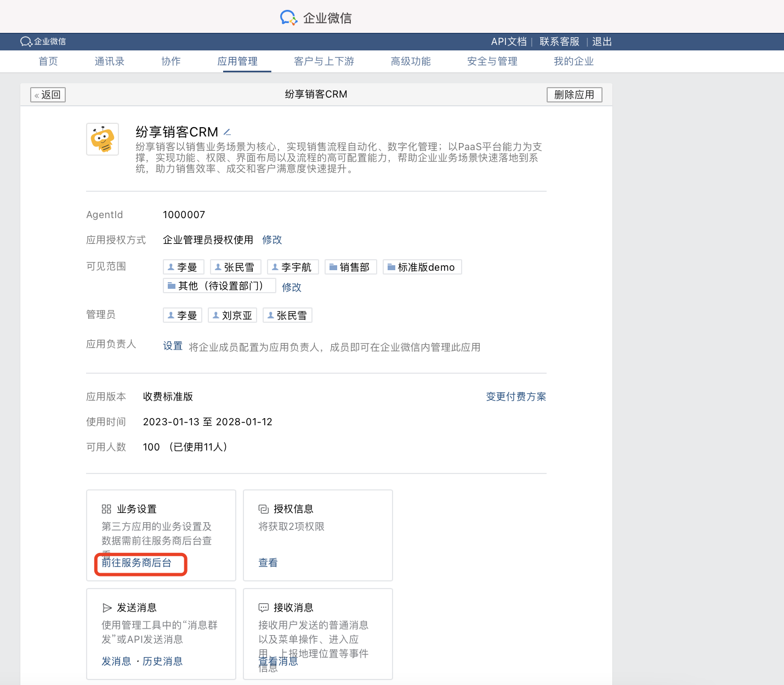Open the 我的企业 tab

pos(574,61)
